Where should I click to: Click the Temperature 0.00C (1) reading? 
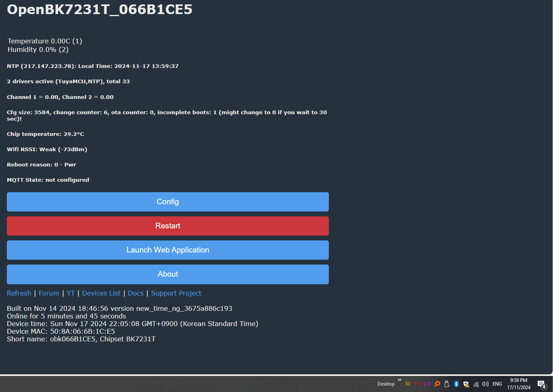[45, 41]
